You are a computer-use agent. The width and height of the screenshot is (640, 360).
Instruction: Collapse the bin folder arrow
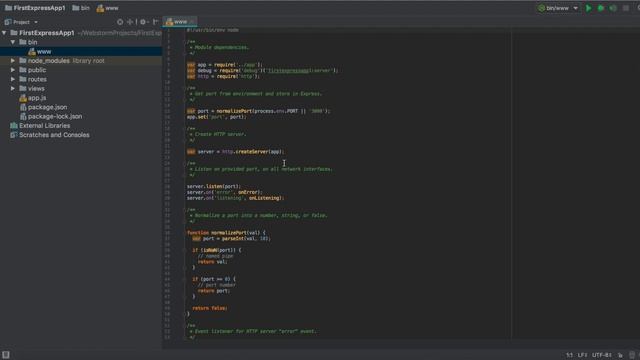13,42
